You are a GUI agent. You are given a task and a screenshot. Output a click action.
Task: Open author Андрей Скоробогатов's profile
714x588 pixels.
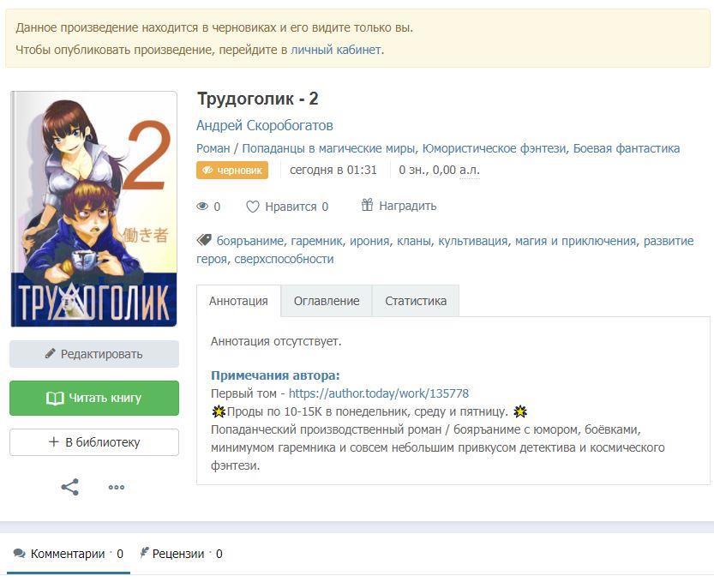(x=265, y=126)
